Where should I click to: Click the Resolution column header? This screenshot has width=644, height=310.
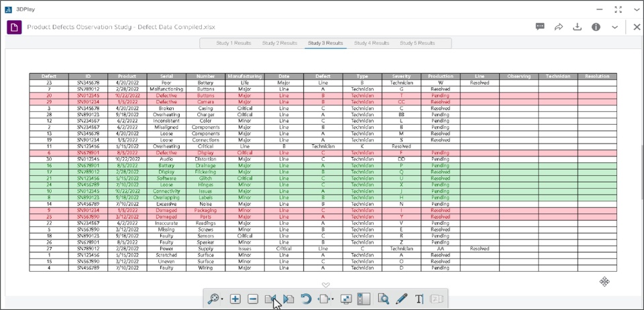[597, 76]
